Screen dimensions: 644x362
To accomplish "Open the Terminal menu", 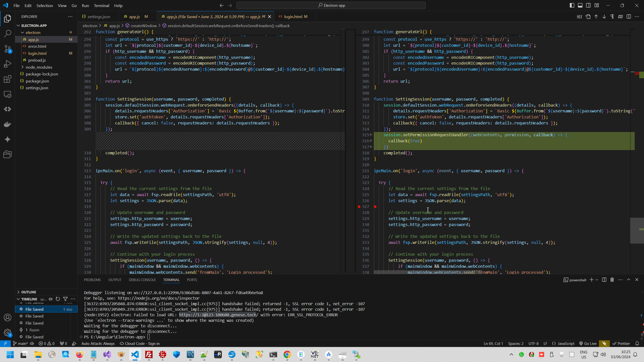I will point(101,6).
